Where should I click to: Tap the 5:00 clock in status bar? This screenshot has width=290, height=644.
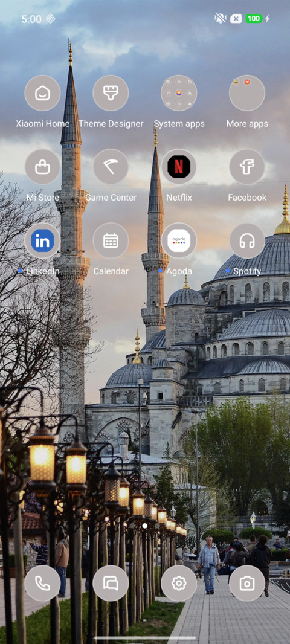[x=31, y=19]
